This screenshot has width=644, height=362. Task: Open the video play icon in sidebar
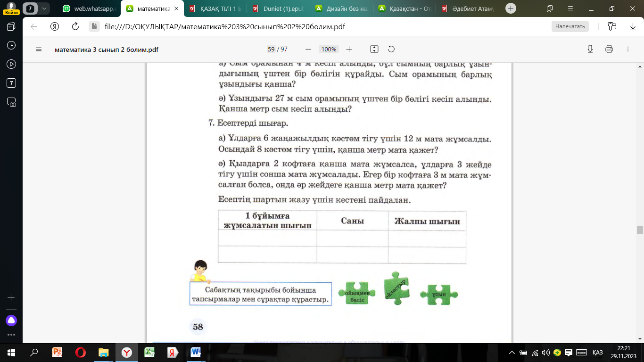11,64
